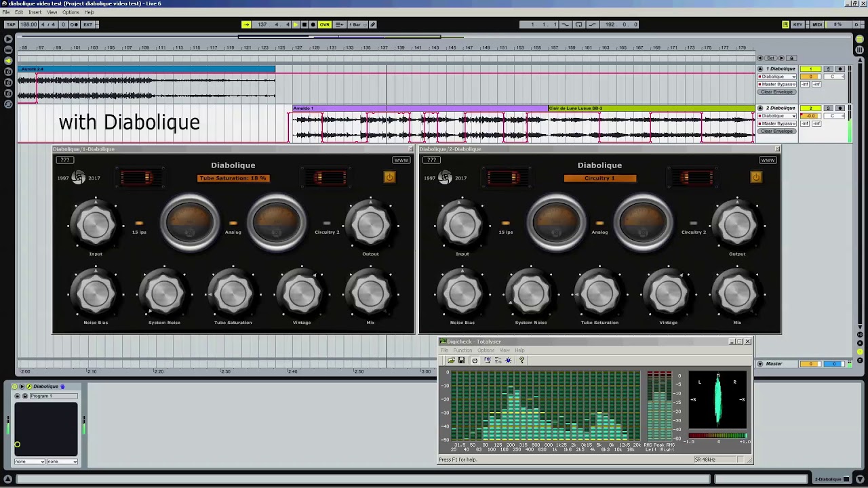Viewport: 868px width, 488px height.
Task: Enable Draw Mode with the pencil icon
Action: [x=372, y=24]
